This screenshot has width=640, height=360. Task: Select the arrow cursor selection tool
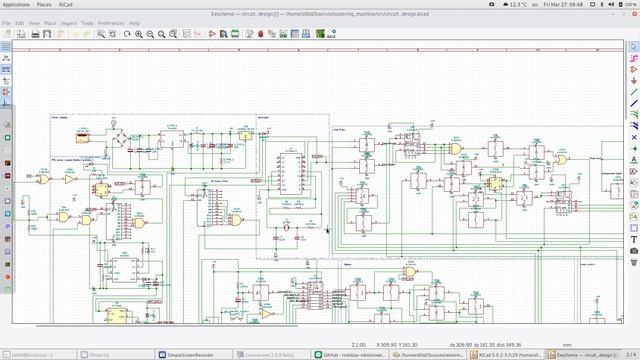[633, 47]
